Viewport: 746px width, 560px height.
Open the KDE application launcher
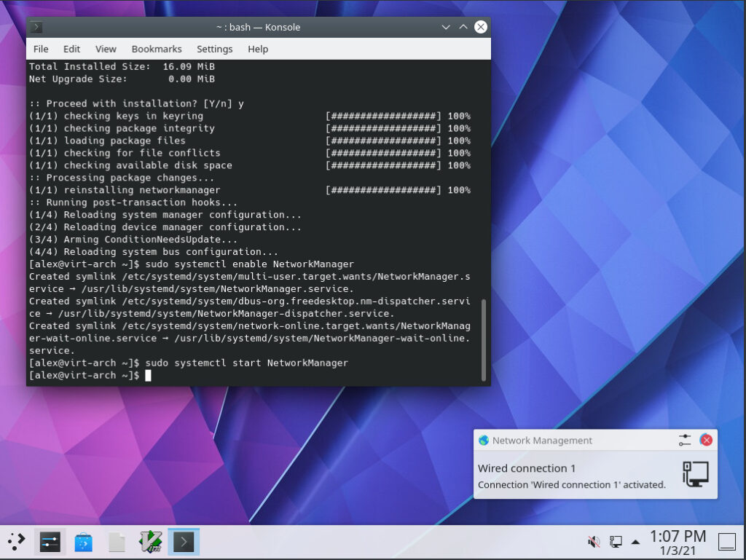[15, 541]
